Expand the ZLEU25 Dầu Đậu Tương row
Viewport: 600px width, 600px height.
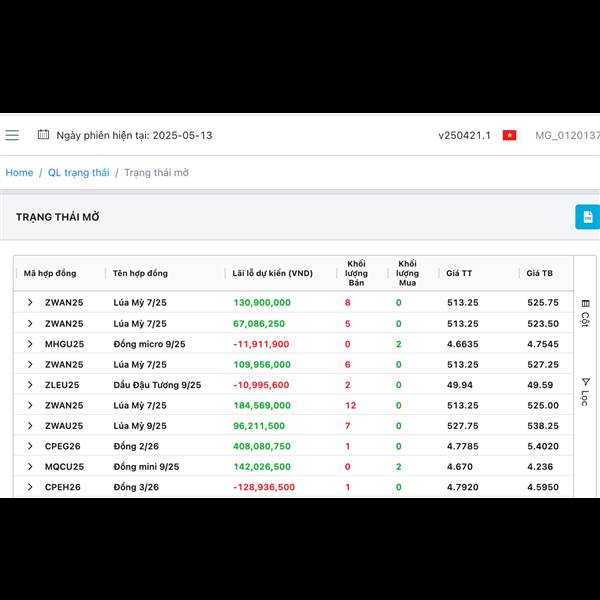click(x=30, y=385)
